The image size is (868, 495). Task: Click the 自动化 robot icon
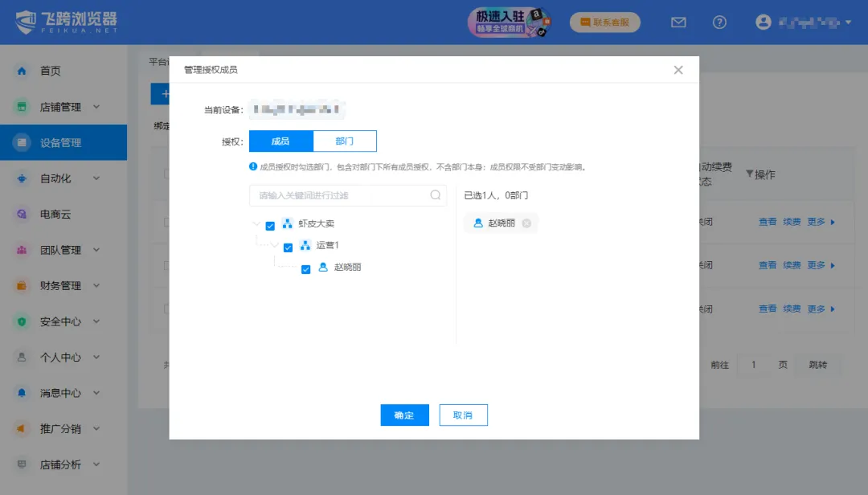(x=22, y=178)
